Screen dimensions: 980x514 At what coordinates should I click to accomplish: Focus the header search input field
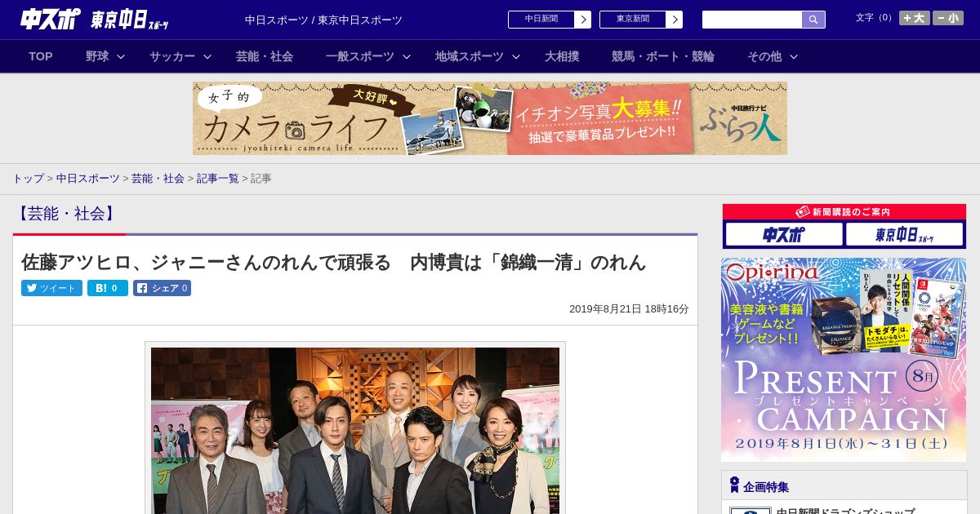click(x=752, y=20)
